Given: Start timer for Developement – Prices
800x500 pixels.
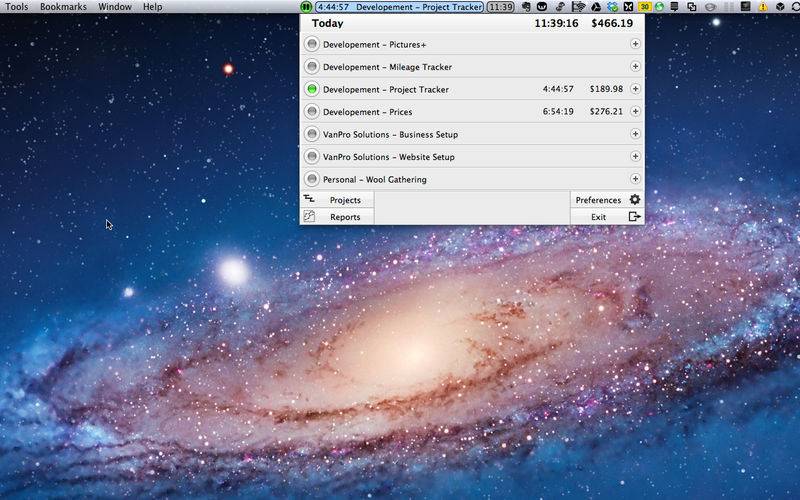Looking at the screenshot, I should coord(312,111).
